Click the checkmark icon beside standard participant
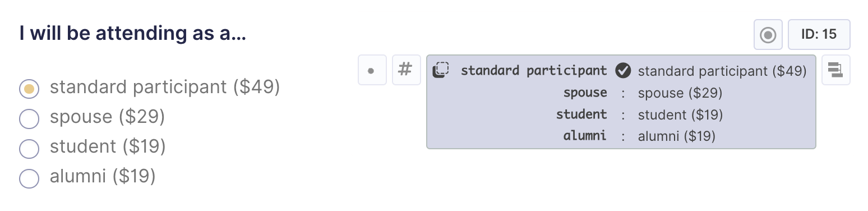The image size is (868, 211). [x=623, y=71]
